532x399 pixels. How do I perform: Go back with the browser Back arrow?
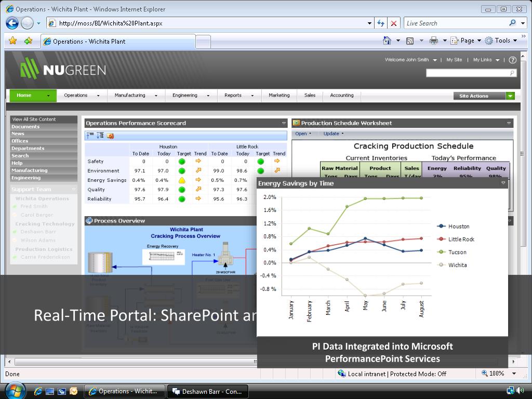coord(12,23)
